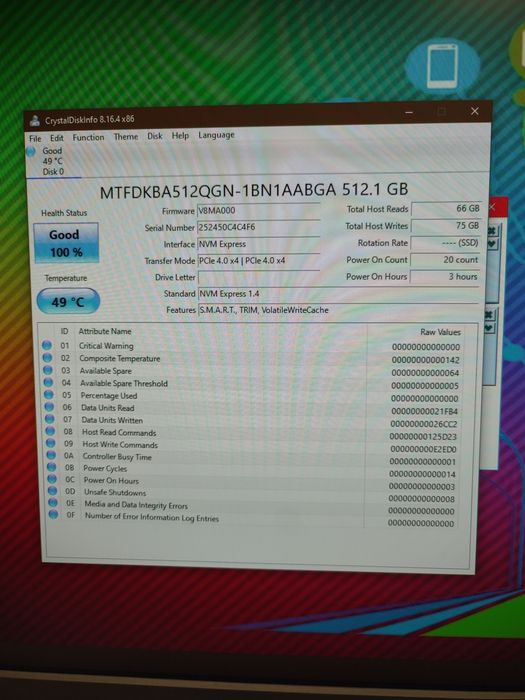Screen dimensions: 525x700
Task: Click the status dot of Available Spare Threshold
Action: click(x=48, y=383)
